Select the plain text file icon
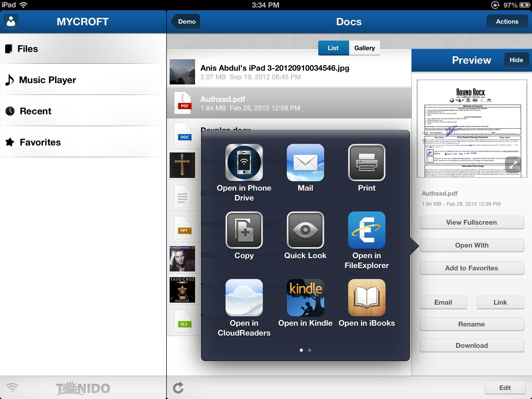532x399 pixels. pos(182,197)
